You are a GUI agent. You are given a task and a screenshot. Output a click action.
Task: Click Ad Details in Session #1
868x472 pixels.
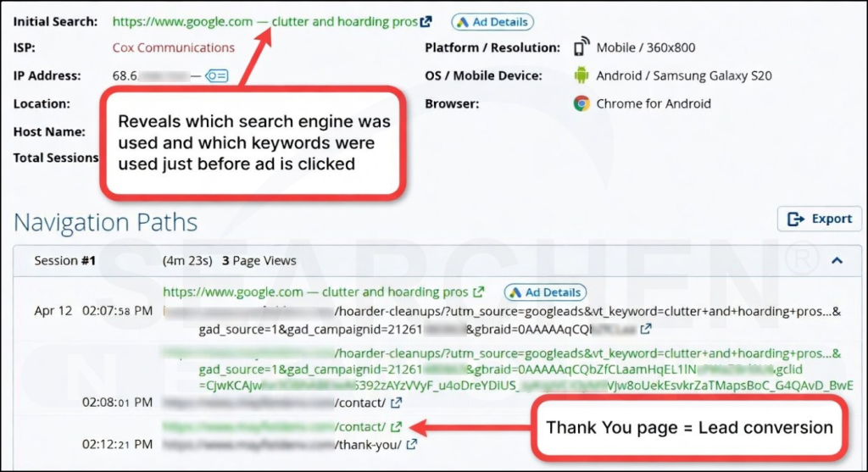tap(545, 292)
